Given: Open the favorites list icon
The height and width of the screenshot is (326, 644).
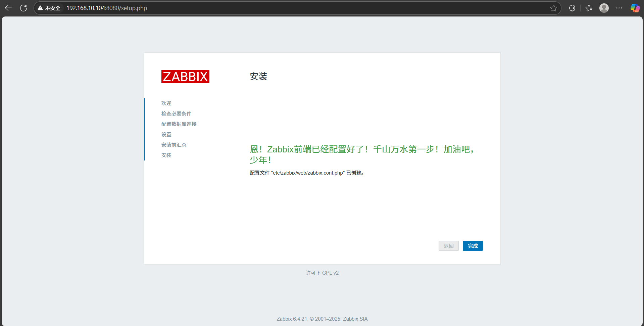Looking at the screenshot, I should tap(589, 8).
